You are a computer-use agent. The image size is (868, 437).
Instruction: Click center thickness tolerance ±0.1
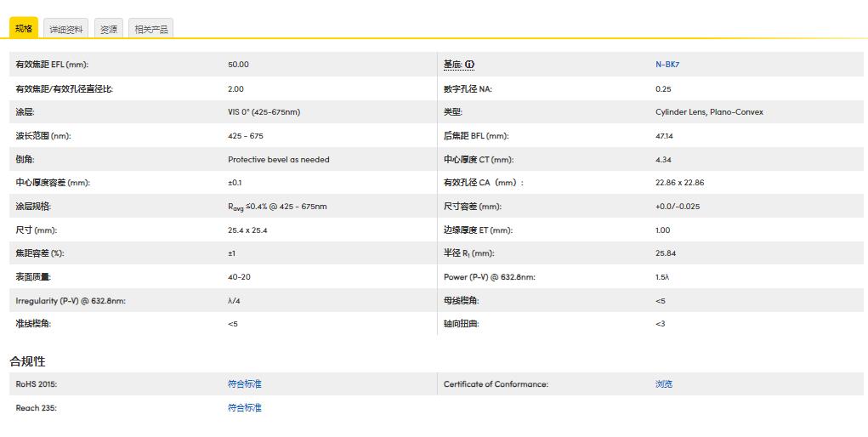(235, 183)
